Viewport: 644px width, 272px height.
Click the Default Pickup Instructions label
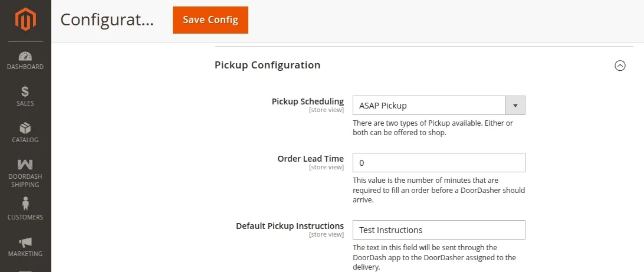(x=290, y=226)
